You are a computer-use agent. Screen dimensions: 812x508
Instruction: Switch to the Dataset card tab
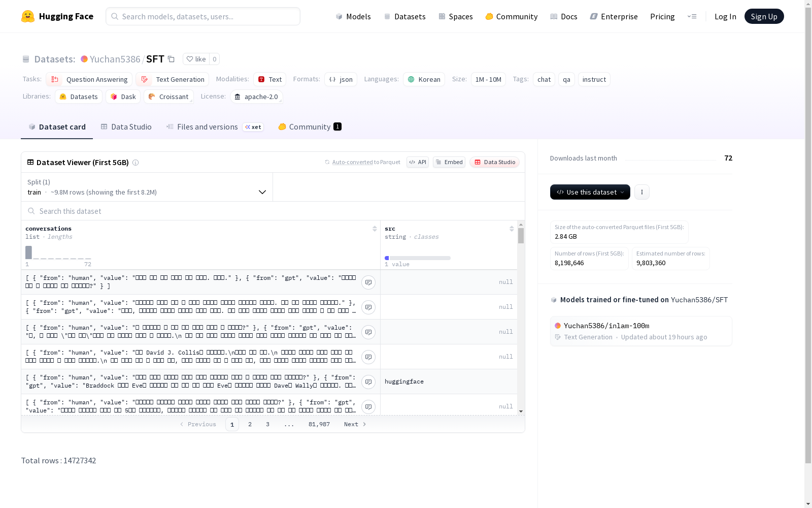pyautogui.click(x=57, y=127)
